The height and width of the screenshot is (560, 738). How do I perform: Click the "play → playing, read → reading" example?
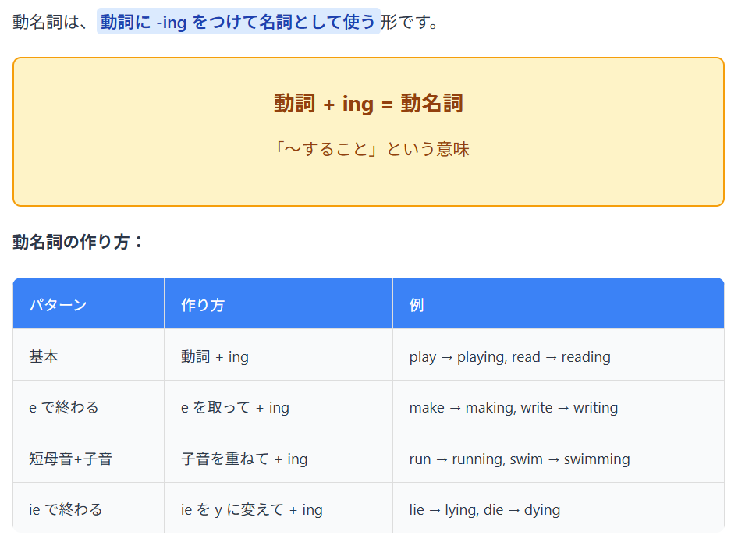(x=509, y=356)
